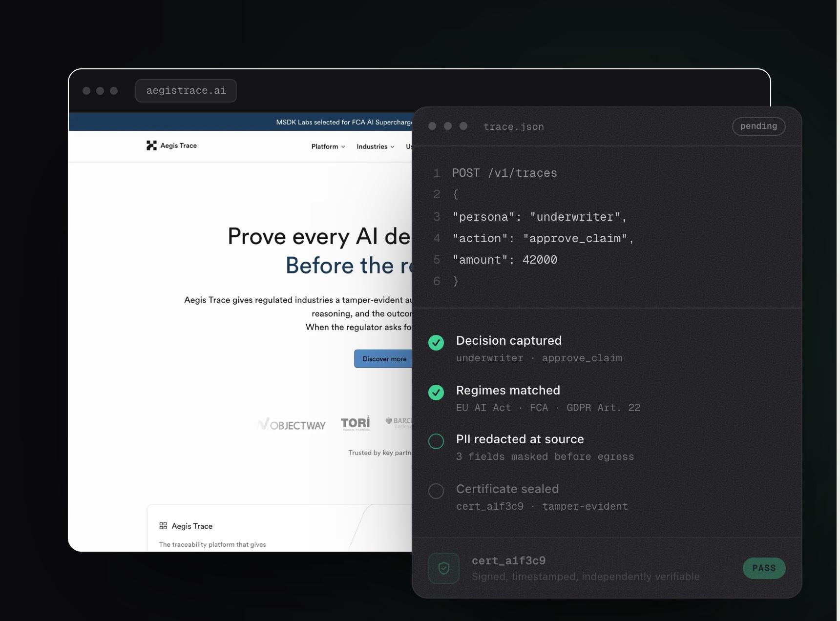
Task: Click the empty circle beside PII redacted at source
Action: (x=436, y=441)
